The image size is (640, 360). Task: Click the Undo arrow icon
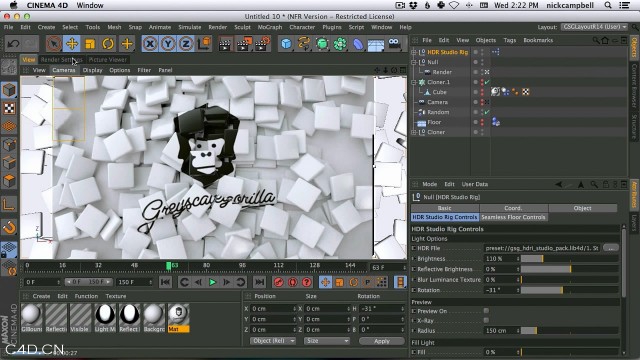click(x=13, y=44)
